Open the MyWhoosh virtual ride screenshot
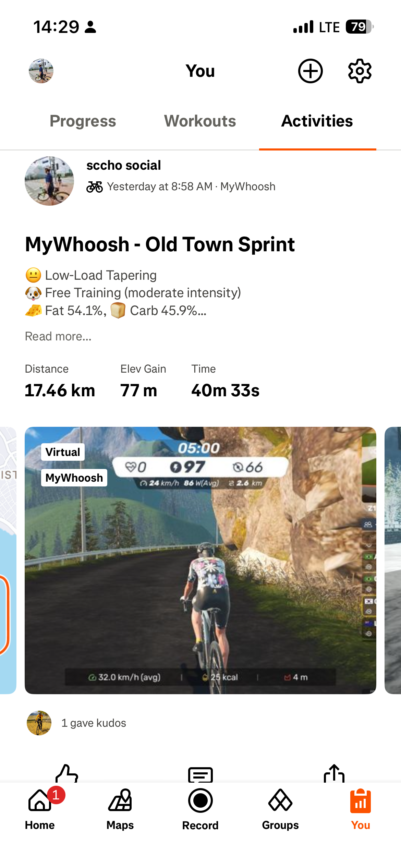Screen dimensions: 401x868 (200, 560)
